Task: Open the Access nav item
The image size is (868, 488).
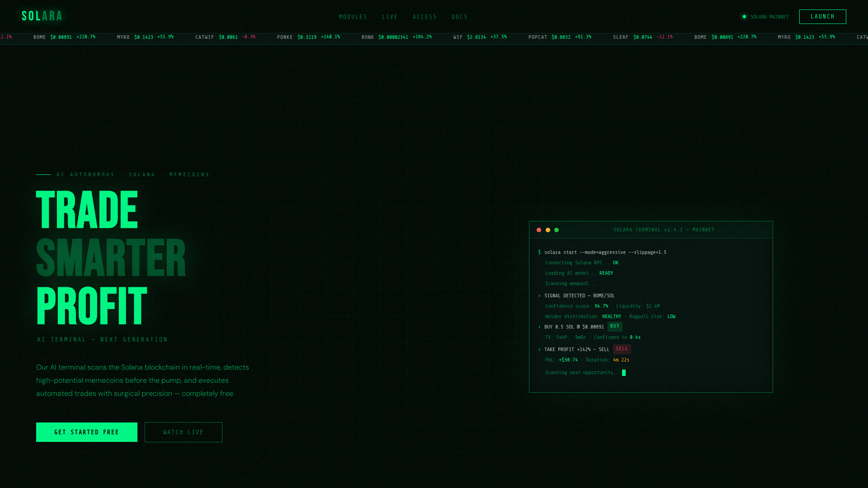Action: click(x=425, y=17)
